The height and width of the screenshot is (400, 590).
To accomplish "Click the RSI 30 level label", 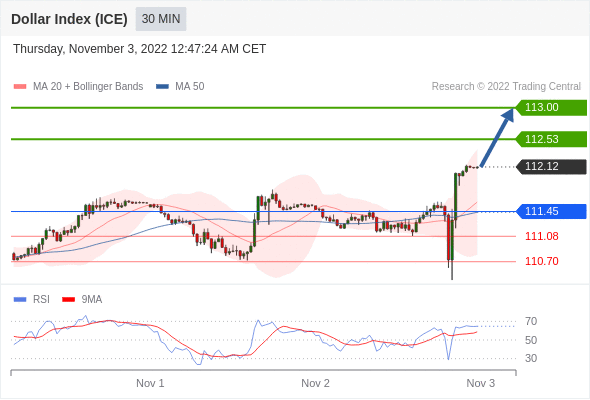I will [531, 358].
